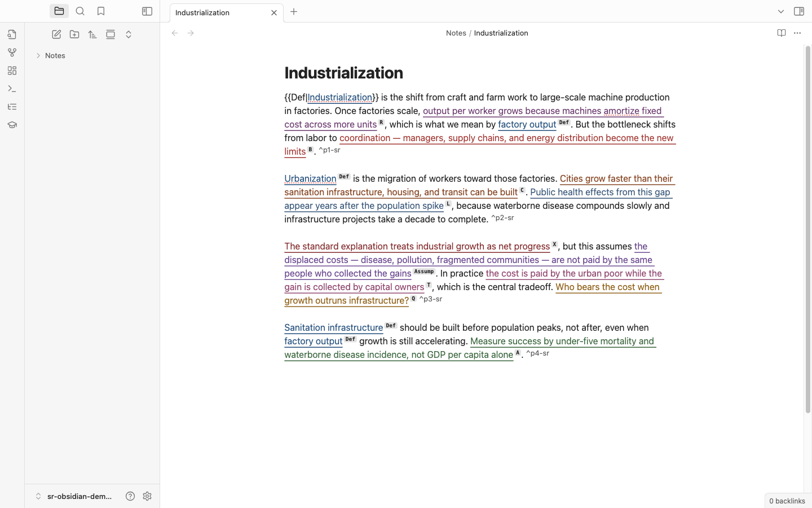
Task: Toggle the right sidebar
Action: pyautogui.click(x=799, y=11)
